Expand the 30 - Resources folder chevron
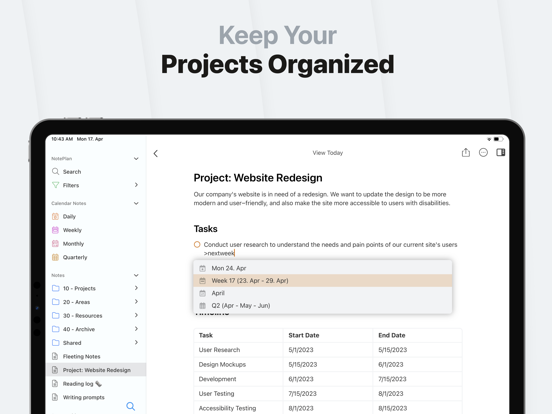 click(136, 315)
